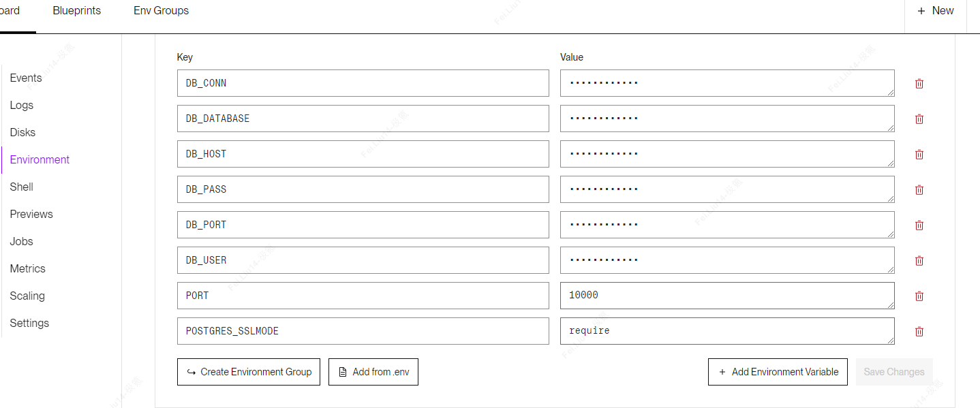Click the POSTGRES_SSLMODE value field

pos(727,331)
